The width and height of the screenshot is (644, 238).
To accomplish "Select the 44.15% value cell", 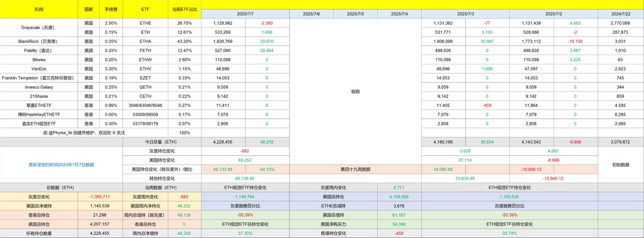I will click(267, 169).
